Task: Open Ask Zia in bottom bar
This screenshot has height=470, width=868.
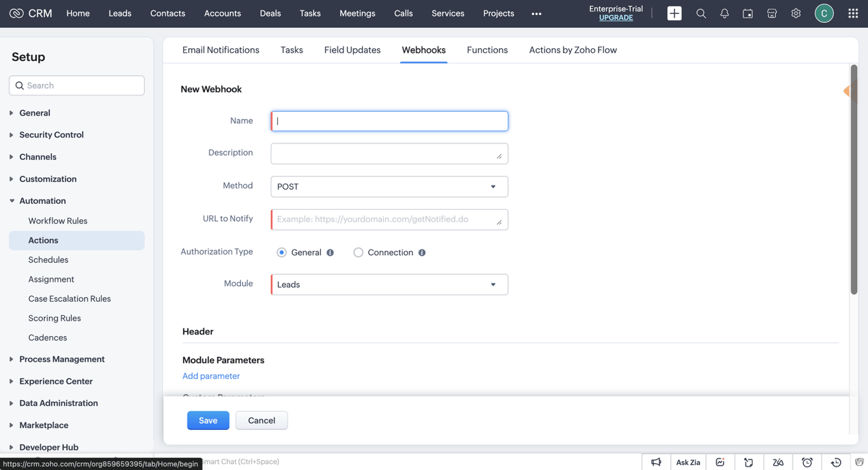Action: [688, 462]
